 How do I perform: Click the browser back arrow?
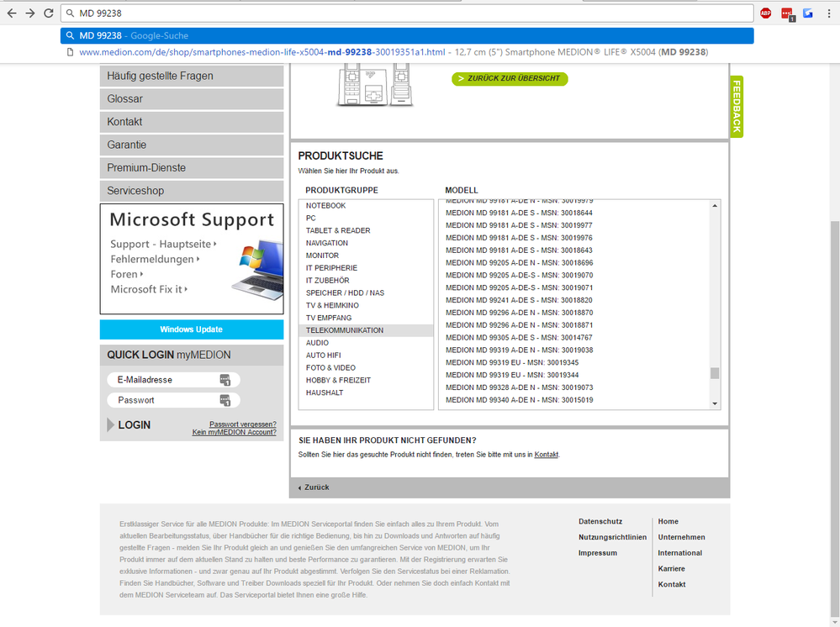pyautogui.click(x=11, y=13)
